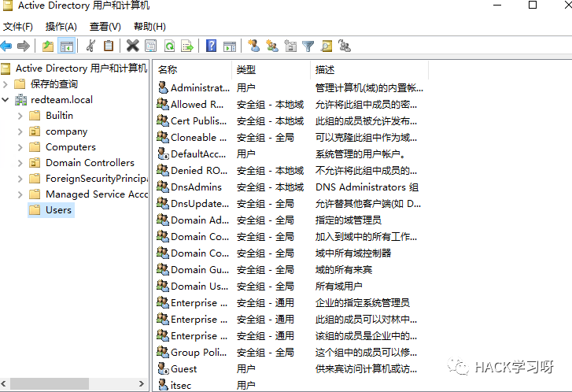The width and height of the screenshot is (572, 392).
Task: Expand the Builtin container
Action: click(20, 116)
